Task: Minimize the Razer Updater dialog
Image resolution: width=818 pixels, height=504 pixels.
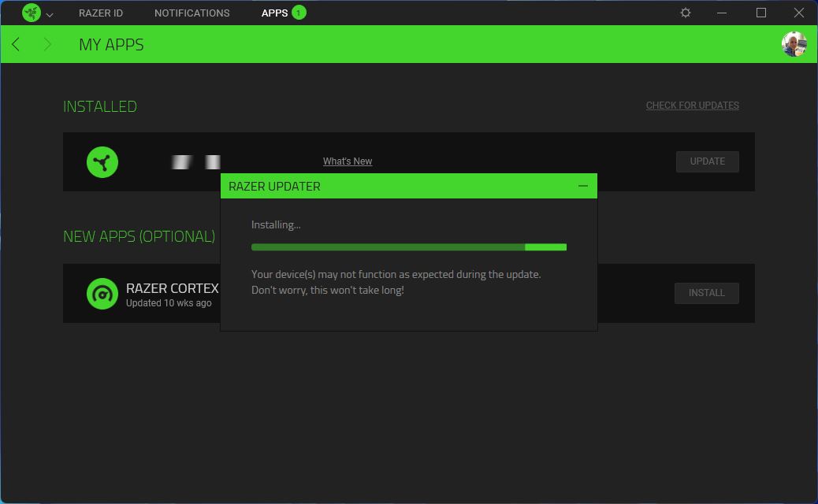Action: point(582,186)
